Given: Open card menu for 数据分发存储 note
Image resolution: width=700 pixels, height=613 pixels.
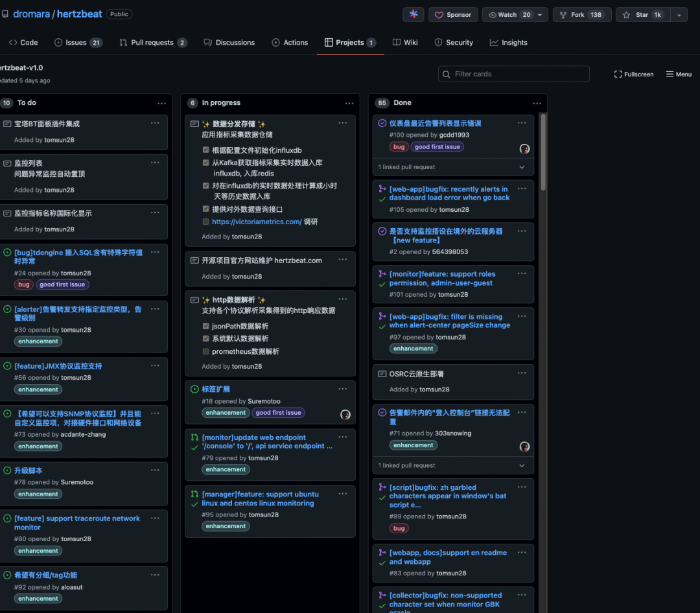Looking at the screenshot, I should pyautogui.click(x=342, y=122).
